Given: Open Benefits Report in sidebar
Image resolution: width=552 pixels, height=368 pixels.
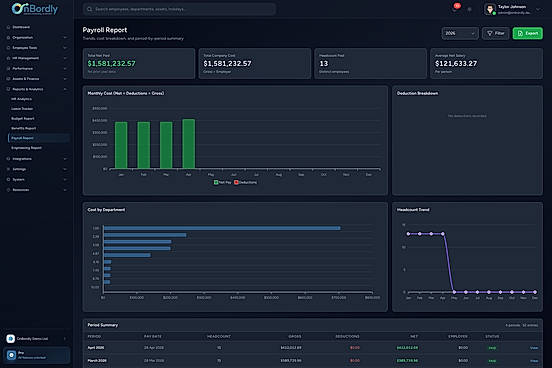Looking at the screenshot, I should click(23, 128).
